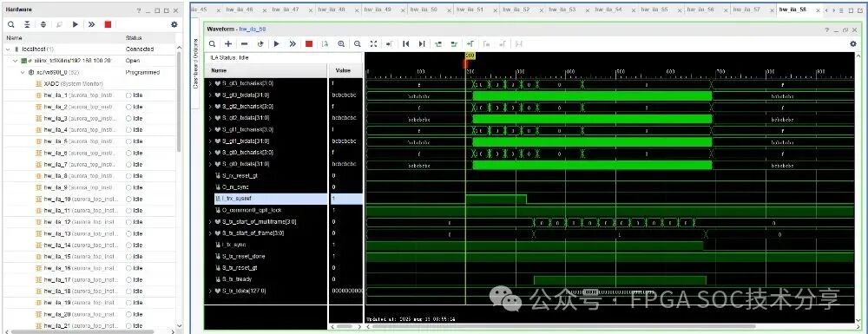The width and height of the screenshot is (868, 334).
Task: Expand S_gt3_txcharisk[3:0] signal bus
Action: [210, 83]
